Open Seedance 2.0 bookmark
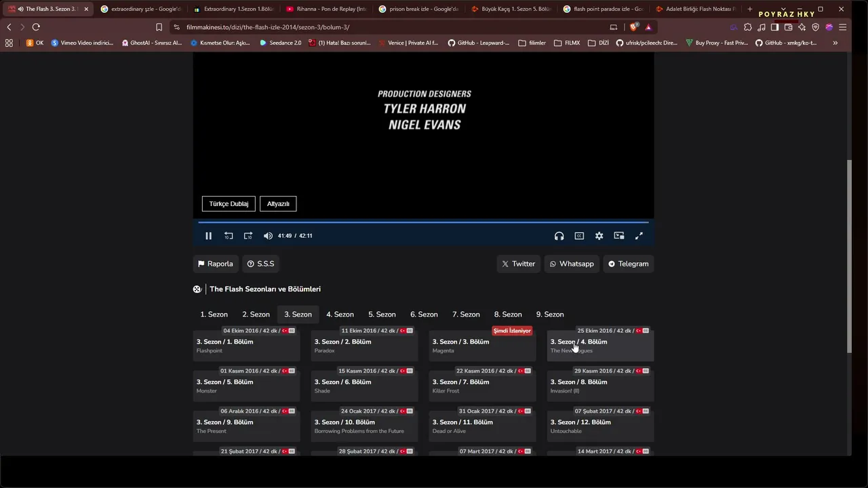Screen dimensions: 868x488 (281, 43)
